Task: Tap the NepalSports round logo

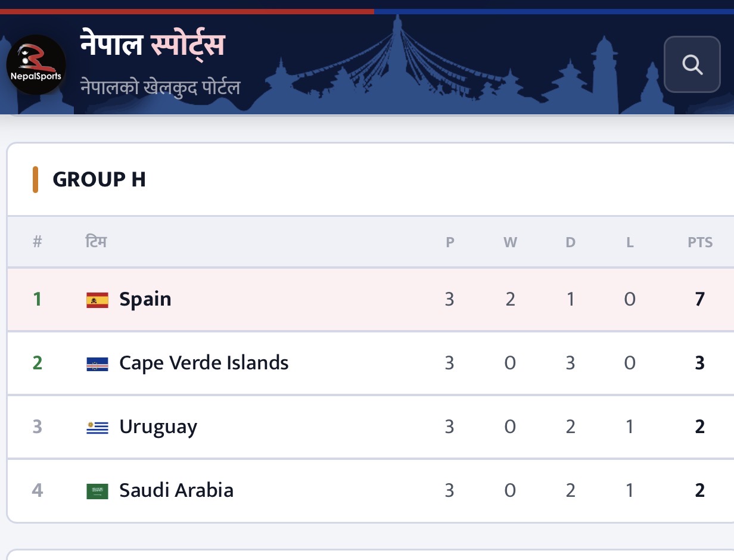Action: (x=36, y=65)
